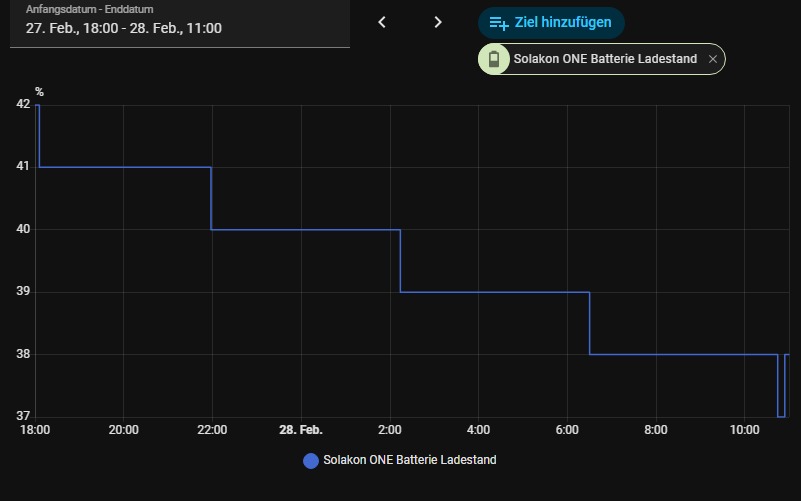Remove the Solakon ONE Batterie Ladestand chip
The image size is (801, 501).
pyautogui.click(x=713, y=59)
